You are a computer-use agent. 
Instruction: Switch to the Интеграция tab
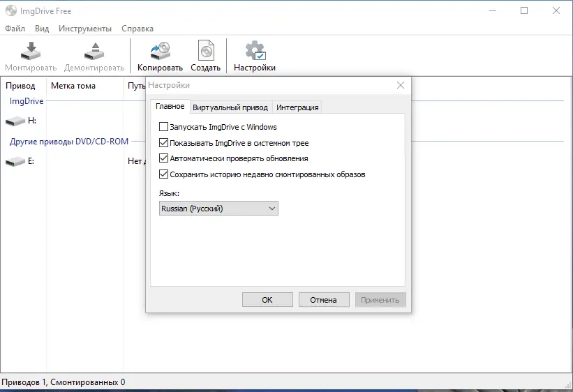[x=297, y=107]
